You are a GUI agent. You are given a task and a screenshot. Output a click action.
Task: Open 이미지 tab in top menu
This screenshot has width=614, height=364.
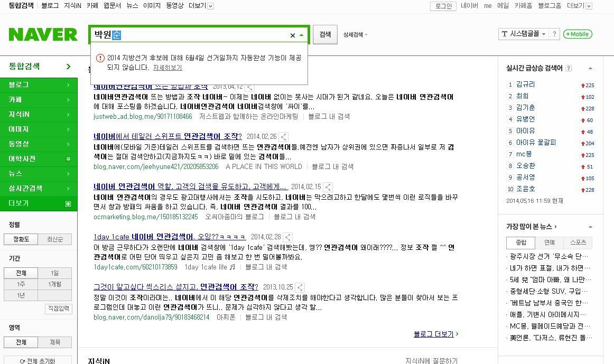pyautogui.click(x=152, y=6)
